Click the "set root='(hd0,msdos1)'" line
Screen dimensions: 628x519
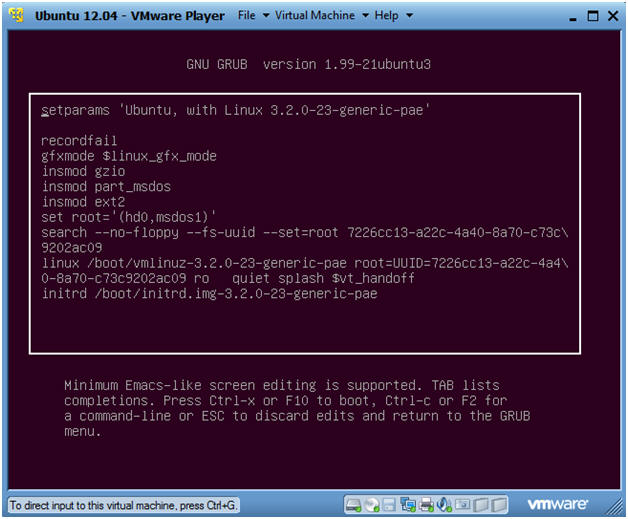click(129, 217)
